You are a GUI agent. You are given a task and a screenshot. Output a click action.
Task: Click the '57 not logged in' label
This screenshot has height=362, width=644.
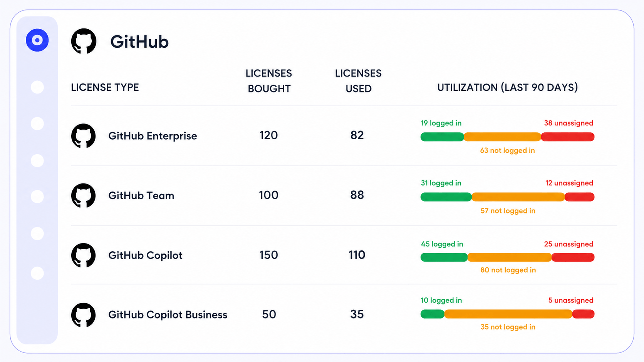tap(508, 210)
